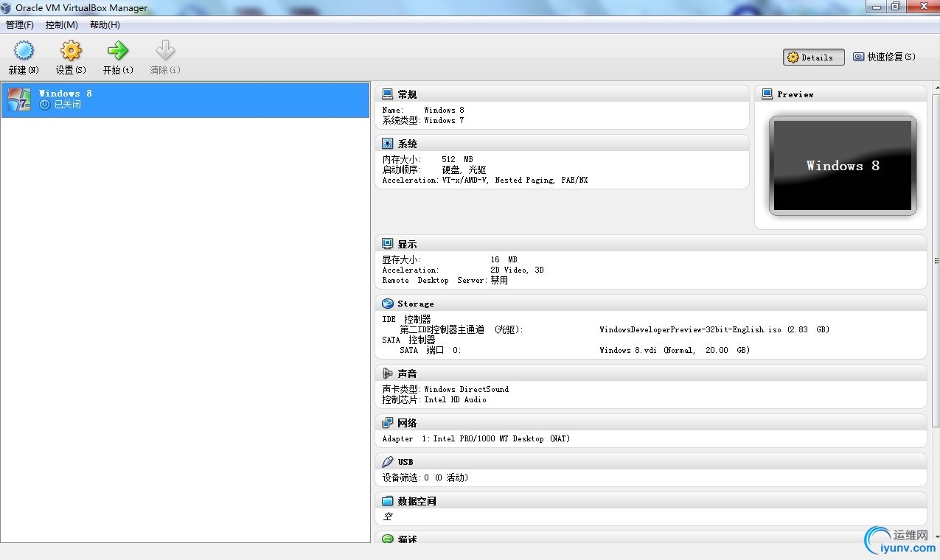This screenshot has width=940, height=560.
Task: Click the 512 MB memory value
Action: [x=457, y=159]
